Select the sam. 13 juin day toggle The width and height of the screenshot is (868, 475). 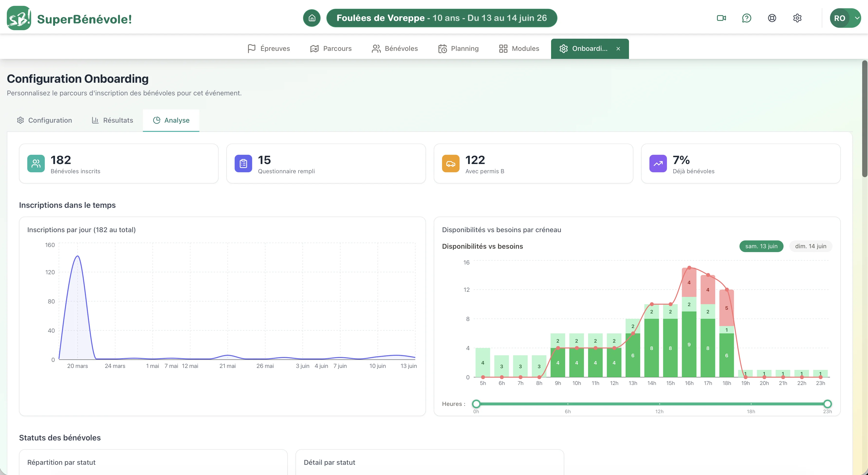(x=761, y=246)
